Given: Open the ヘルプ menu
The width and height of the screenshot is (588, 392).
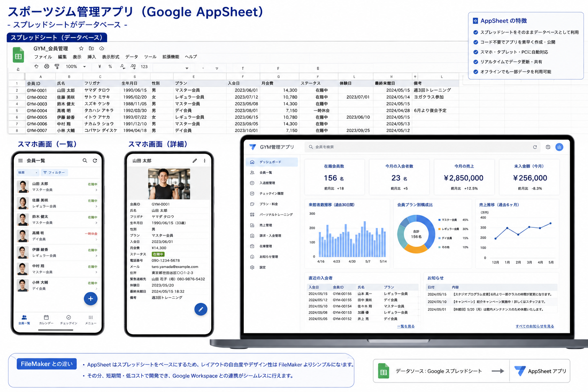Looking at the screenshot, I should [x=191, y=57].
